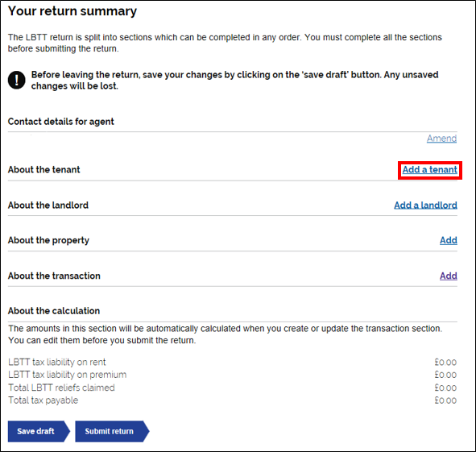Click the Submit return button
The height and width of the screenshot is (452, 476).
(112, 431)
